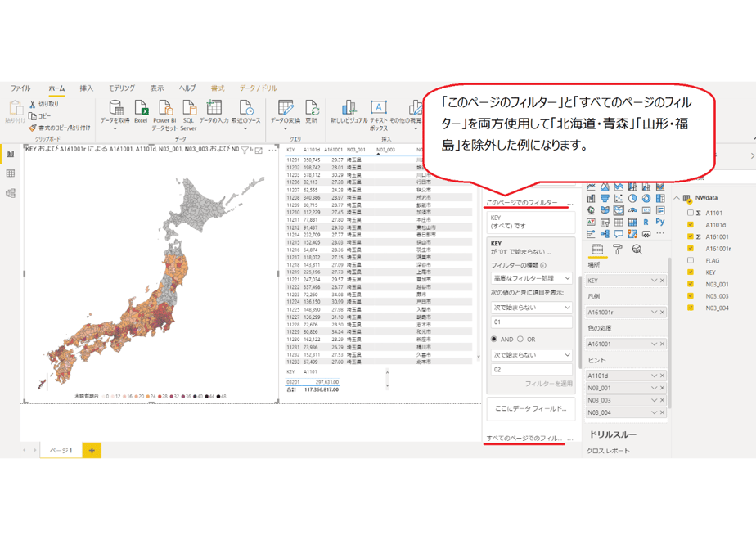The width and height of the screenshot is (756, 540).
Task: Select the pie chart visualization
Action: [632, 198]
